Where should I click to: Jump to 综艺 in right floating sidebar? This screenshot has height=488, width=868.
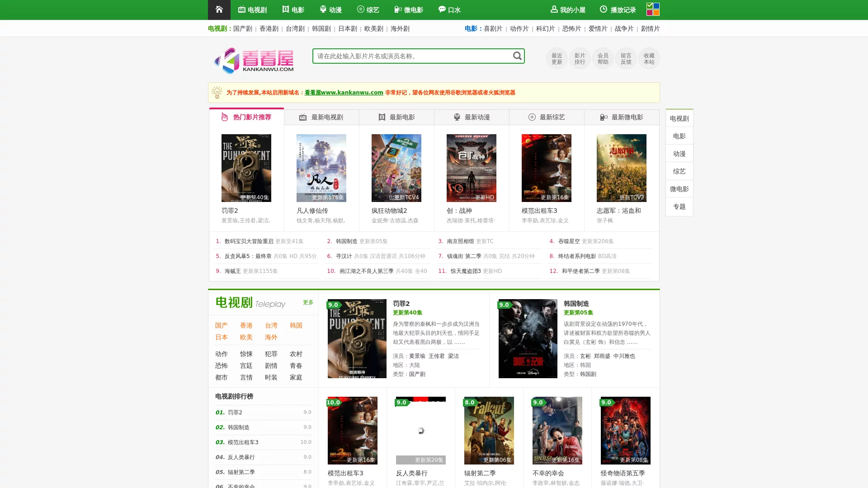[x=679, y=171]
